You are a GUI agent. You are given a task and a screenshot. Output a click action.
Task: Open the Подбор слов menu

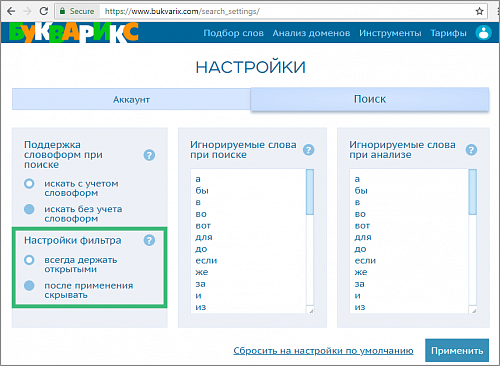point(233,33)
